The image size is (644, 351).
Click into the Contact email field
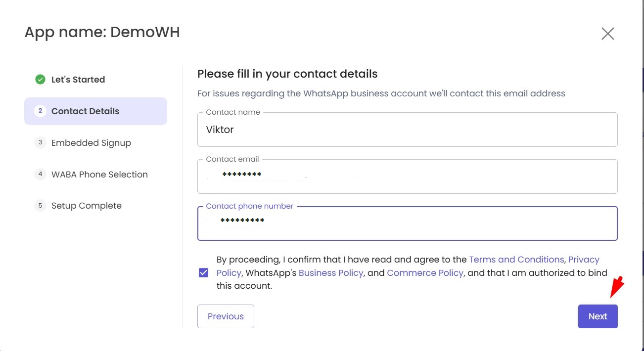pyautogui.click(x=407, y=176)
